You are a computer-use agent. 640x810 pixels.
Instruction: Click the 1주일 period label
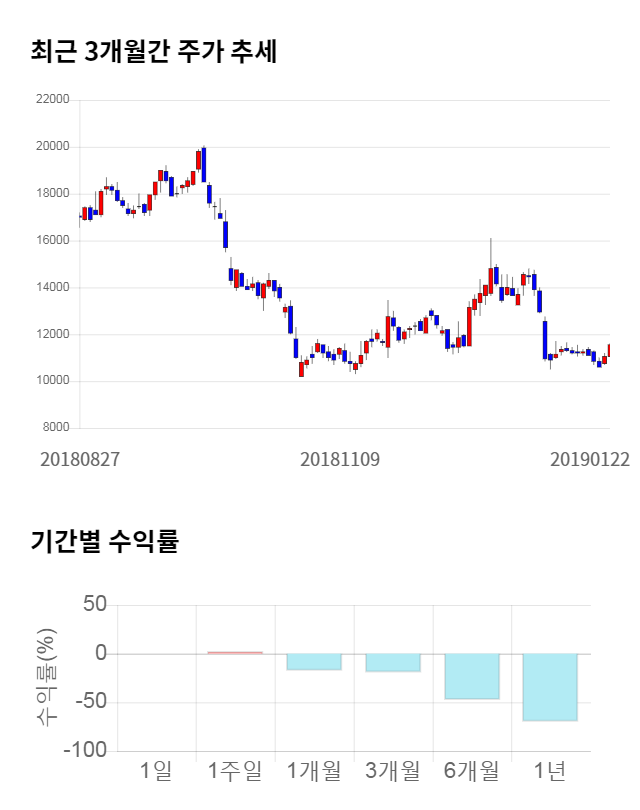[x=235, y=771]
